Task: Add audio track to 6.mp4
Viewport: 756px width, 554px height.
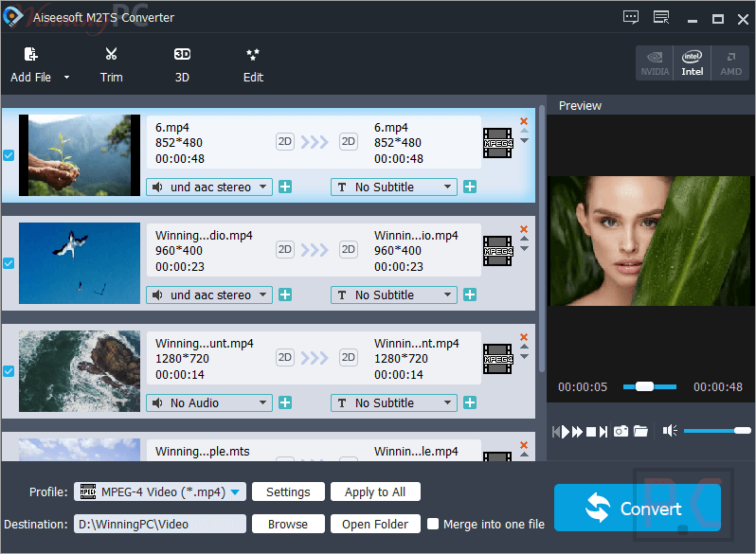Action: (285, 188)
